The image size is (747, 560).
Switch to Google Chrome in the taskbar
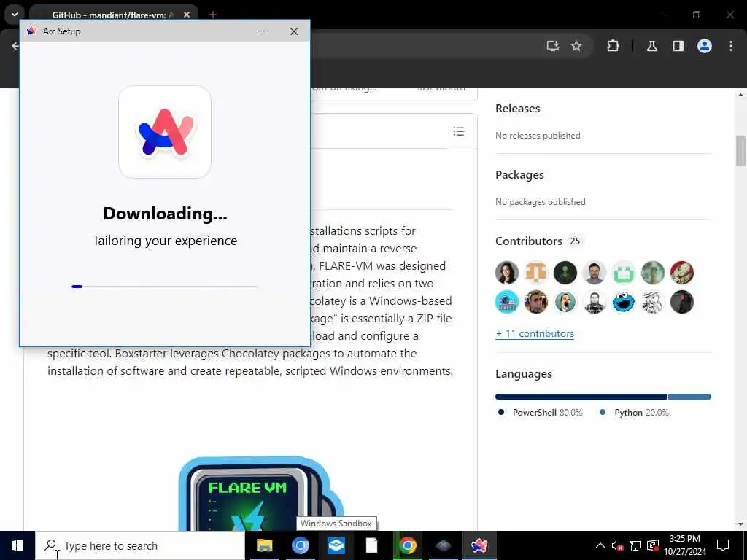click(407, 545)
